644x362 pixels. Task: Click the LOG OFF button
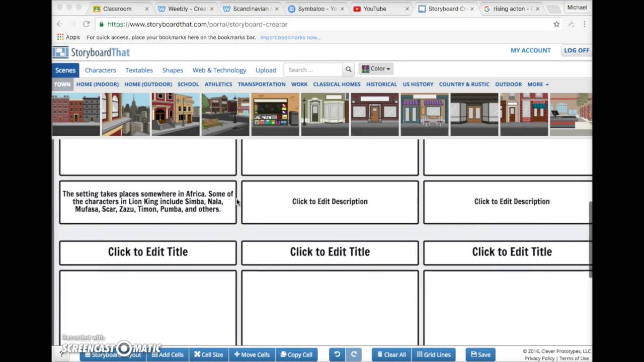point(576,50)
